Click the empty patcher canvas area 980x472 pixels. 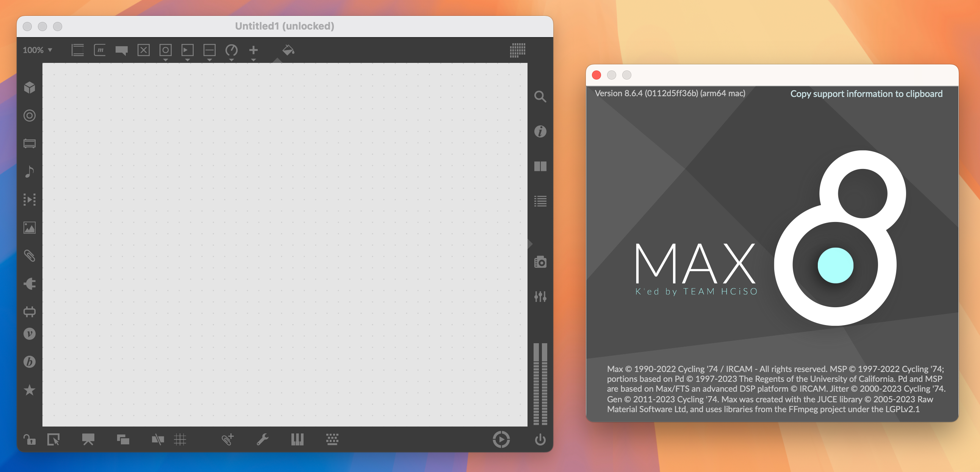pos(285,245)
